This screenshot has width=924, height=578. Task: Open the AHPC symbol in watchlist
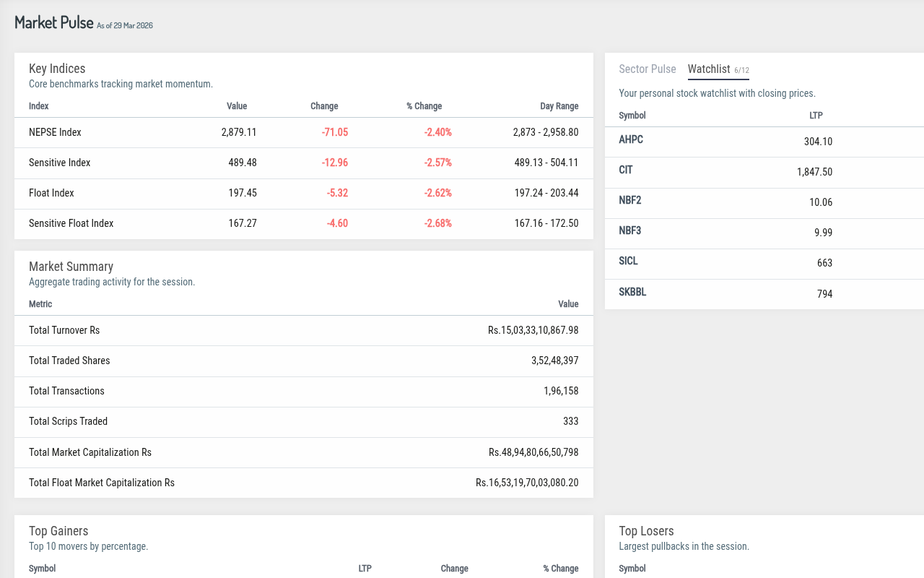(x=631, y=139)
